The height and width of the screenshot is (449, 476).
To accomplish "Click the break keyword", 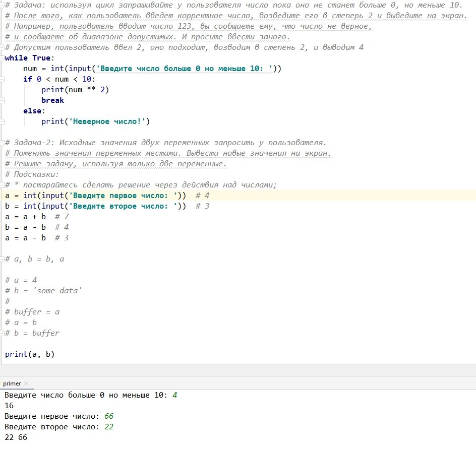I will click(x=52, y=100).
